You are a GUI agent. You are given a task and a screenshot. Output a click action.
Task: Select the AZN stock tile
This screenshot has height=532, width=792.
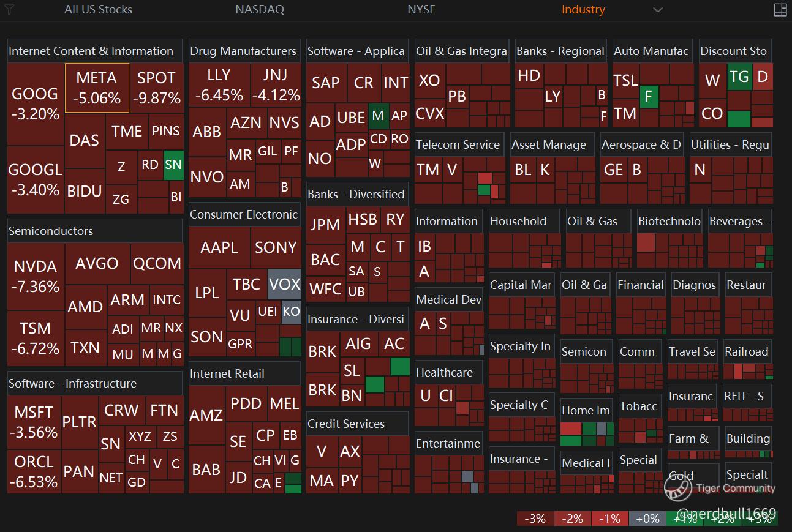[246, 122]
